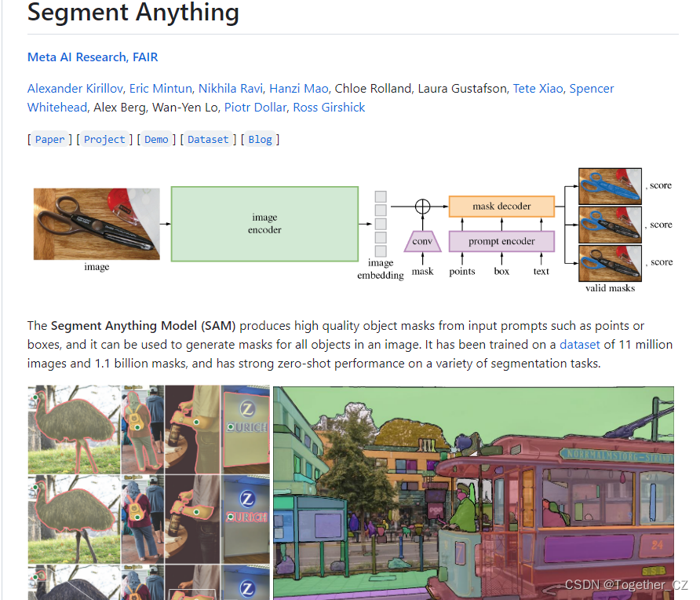The image size is (700, 600).
Task: Click the purple prompt encoder block
Action: [x=501, y=241]
